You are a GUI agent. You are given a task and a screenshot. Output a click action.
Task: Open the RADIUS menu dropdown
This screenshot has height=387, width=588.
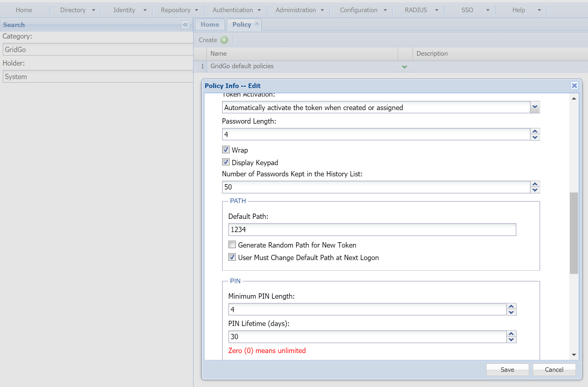point(421,10)
